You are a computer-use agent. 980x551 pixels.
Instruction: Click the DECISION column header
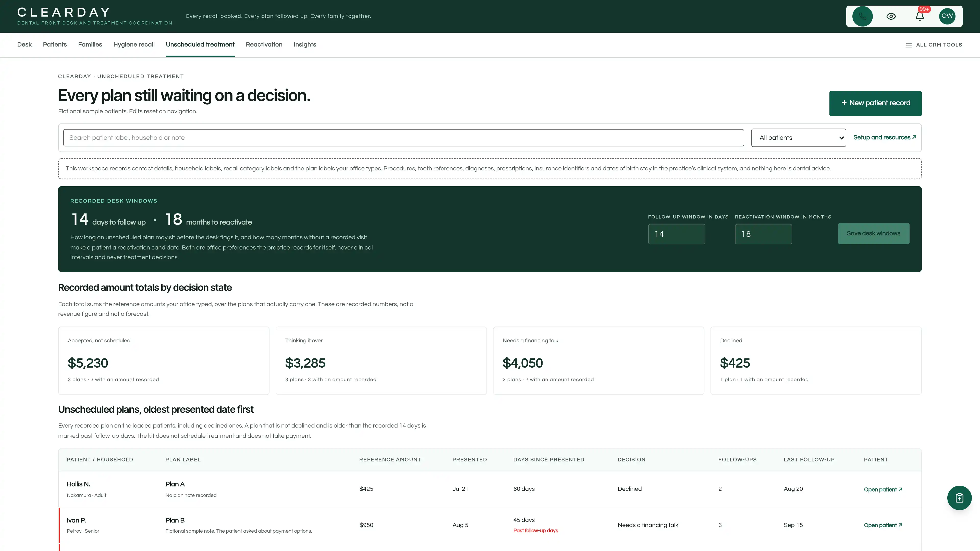pyautogui.click(x=632, y=459)
